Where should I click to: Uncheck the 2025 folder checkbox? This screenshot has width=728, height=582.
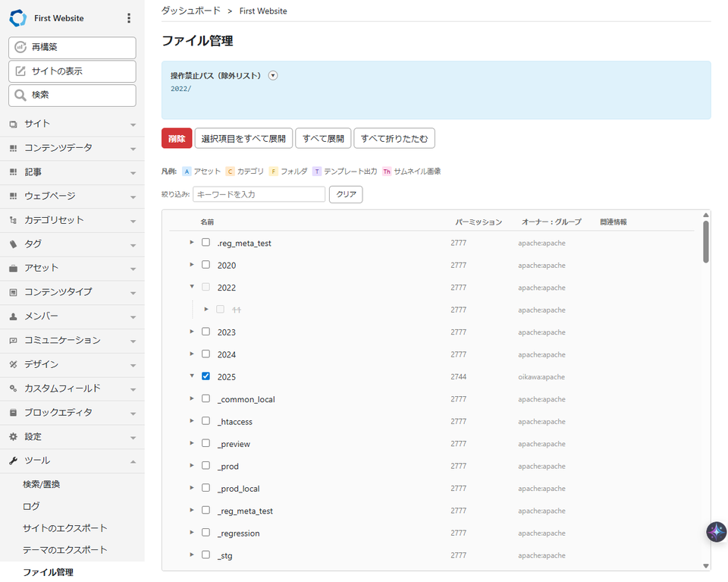pyautogui.click(x=206, y=376)
